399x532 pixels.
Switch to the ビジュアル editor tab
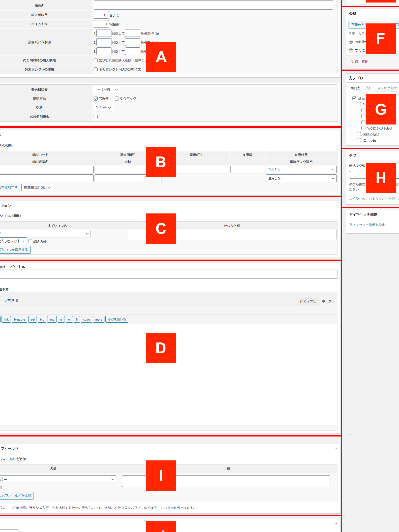coord(308,302)
